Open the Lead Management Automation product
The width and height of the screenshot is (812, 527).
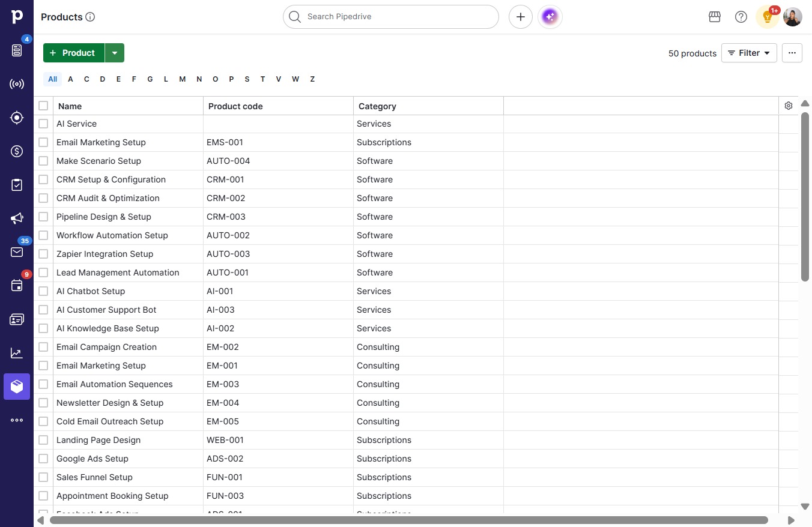pyautogui.click(x=118, y=273)
